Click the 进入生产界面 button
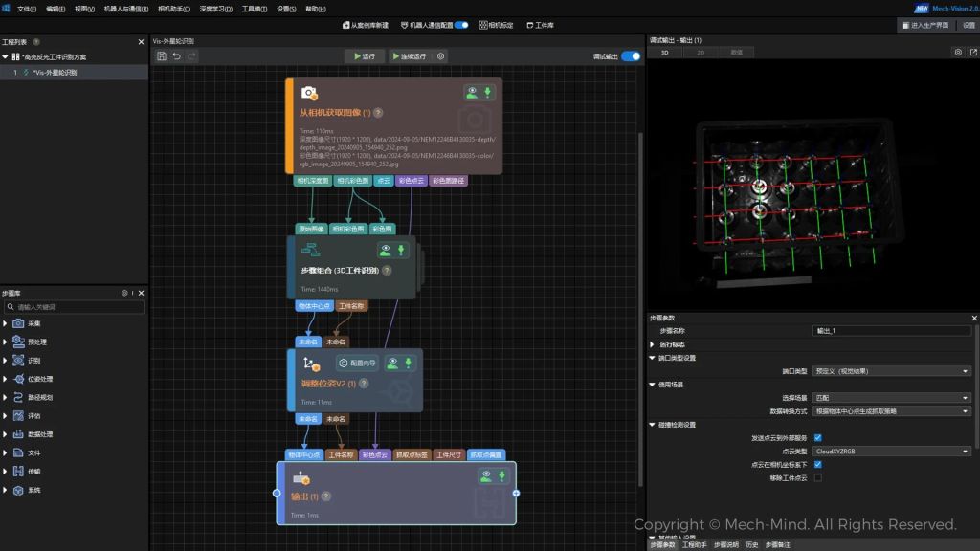The height and width of the screenshot is (551, 980). 926,25
